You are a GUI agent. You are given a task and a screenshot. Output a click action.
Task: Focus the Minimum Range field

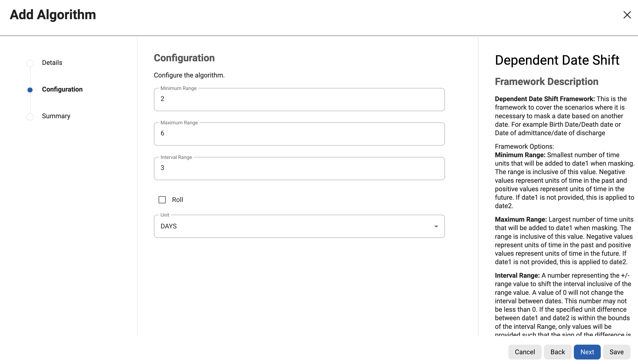tap(299, 99)
